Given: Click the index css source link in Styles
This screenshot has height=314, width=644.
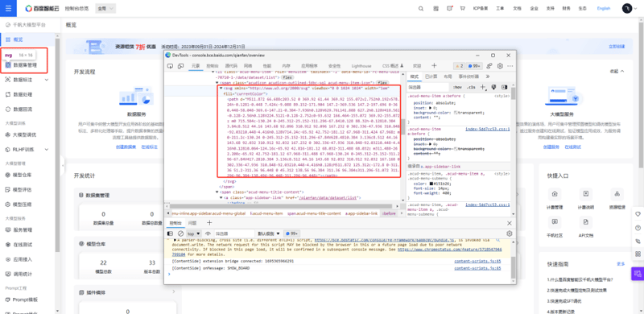Looking at the screenshot, I should click(488, 129).
